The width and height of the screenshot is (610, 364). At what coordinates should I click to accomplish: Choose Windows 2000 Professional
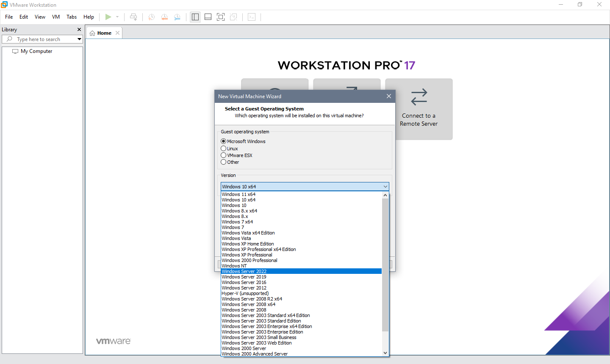pyautogui.click(x=302, y=260)
